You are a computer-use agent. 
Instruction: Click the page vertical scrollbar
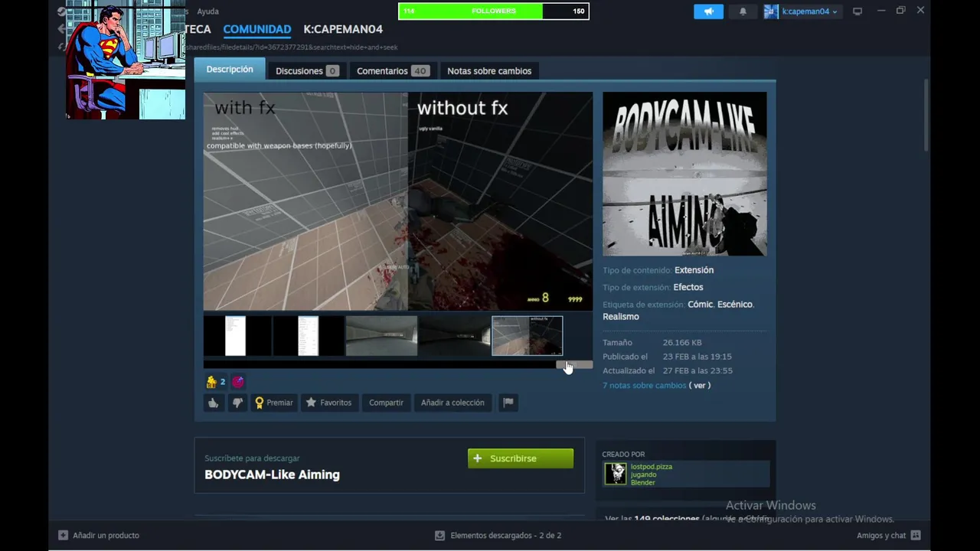(926, 115)
